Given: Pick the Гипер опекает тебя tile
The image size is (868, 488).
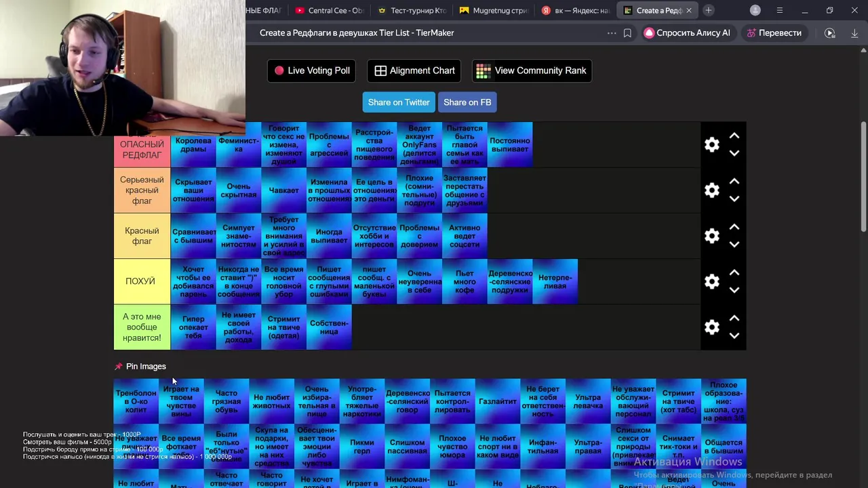Looking at the screenshot, I should click(x=193, y=327).
